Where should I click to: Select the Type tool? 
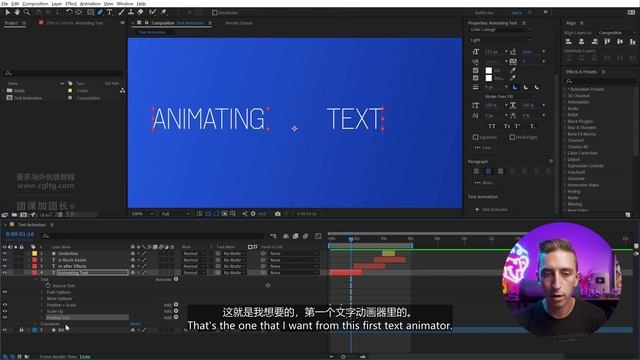point(109,13)
